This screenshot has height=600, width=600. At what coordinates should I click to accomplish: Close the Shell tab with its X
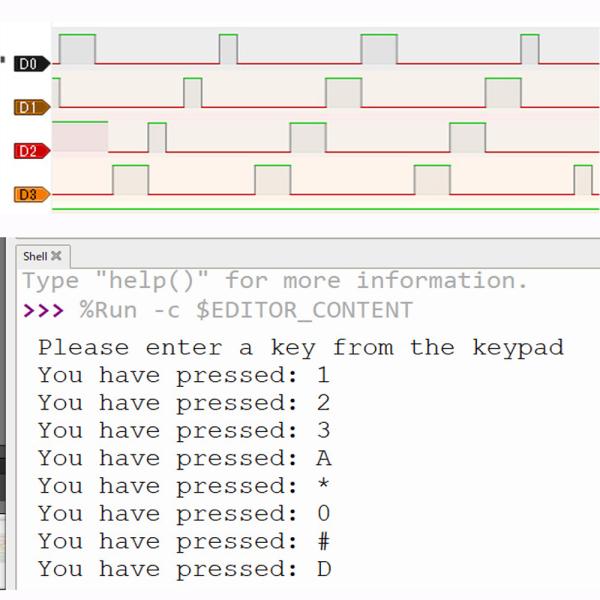56,256
